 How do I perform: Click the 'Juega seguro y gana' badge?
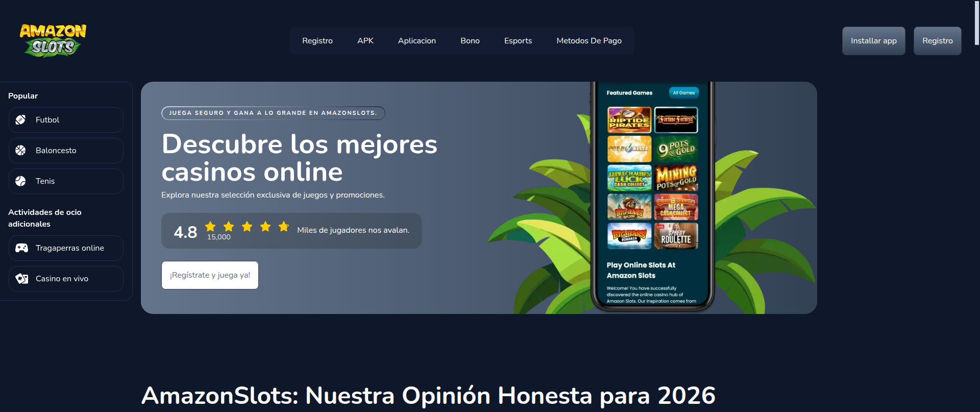[273, 113]
